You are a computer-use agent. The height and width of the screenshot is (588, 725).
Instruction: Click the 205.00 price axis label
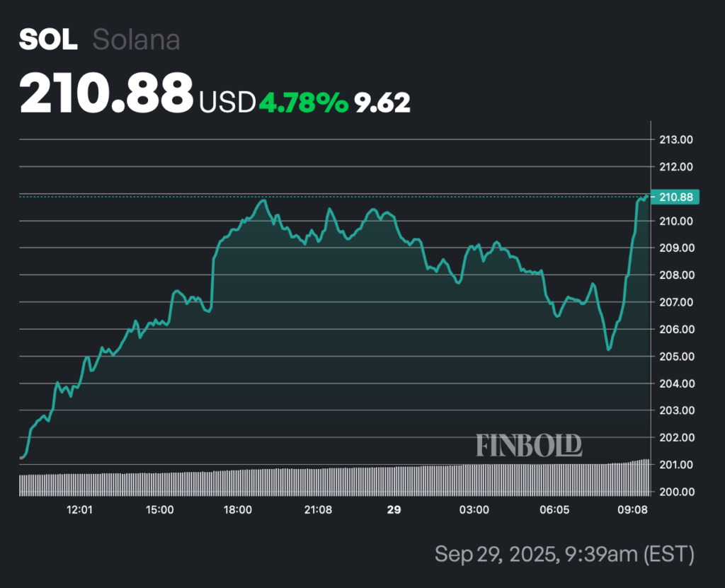pyautogui.click(x=675, y=357)
